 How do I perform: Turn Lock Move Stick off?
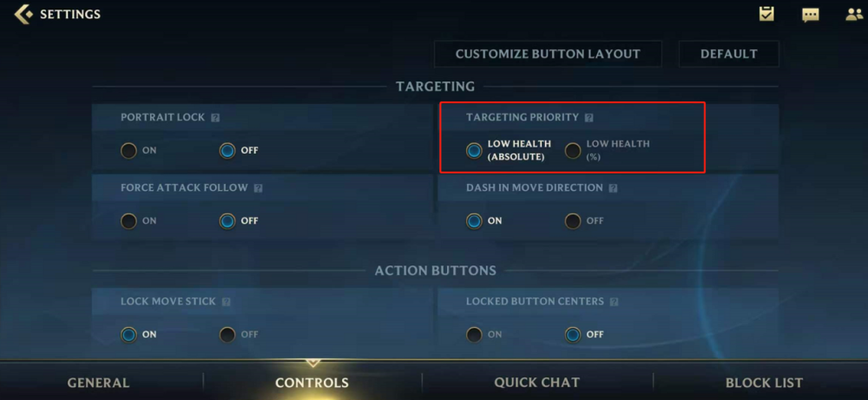[227, 335]
